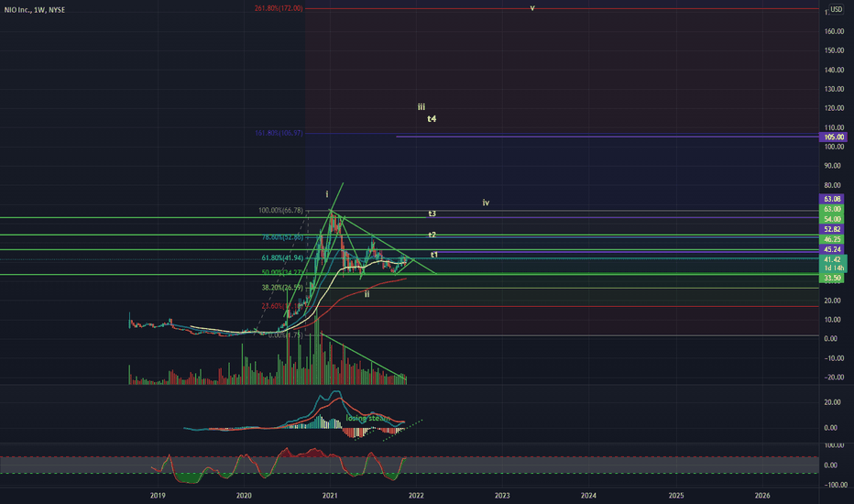The height and width of the screenshot is (504, 854).
Task: Open the USD currency selector
Action: pos(836,9)
